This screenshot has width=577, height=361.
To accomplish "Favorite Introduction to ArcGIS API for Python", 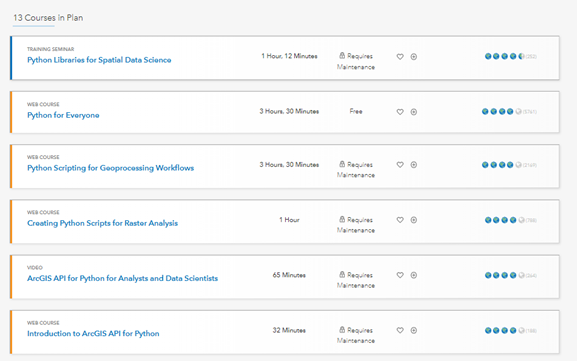I will [400, 330].
